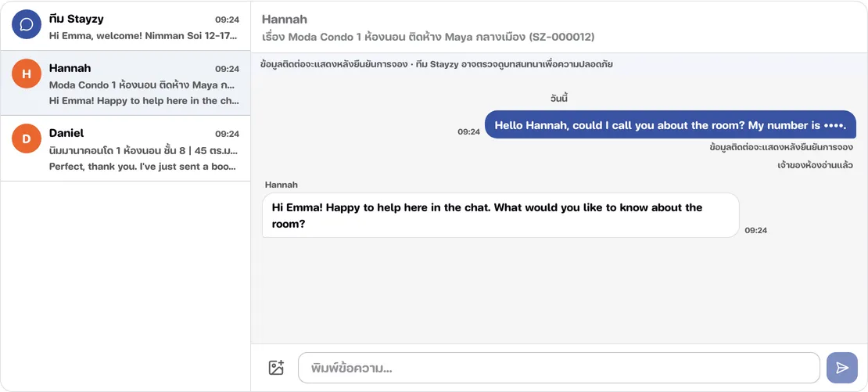Click the ทีม Stayzy chat bubble avatar
The image size is (868, 392).
[x=27, y=24]
